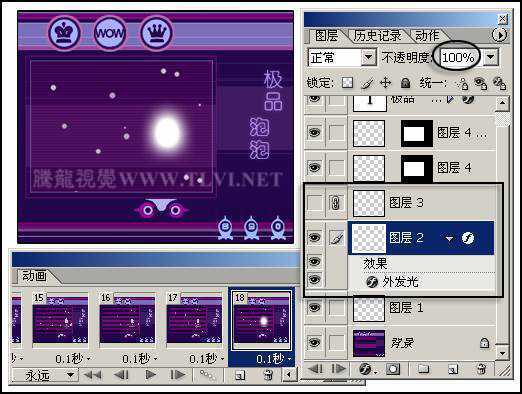Create a new layer group folder icon

[x=423, y=369]
